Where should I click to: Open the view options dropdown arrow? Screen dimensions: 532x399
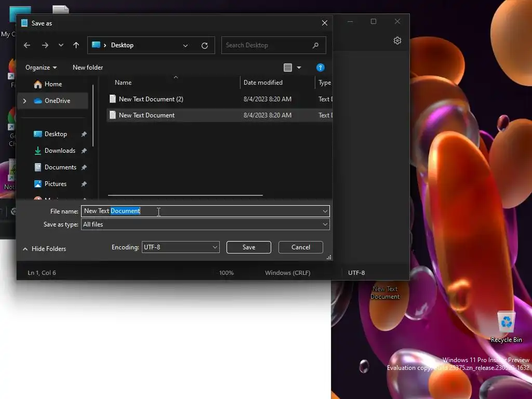299,68
